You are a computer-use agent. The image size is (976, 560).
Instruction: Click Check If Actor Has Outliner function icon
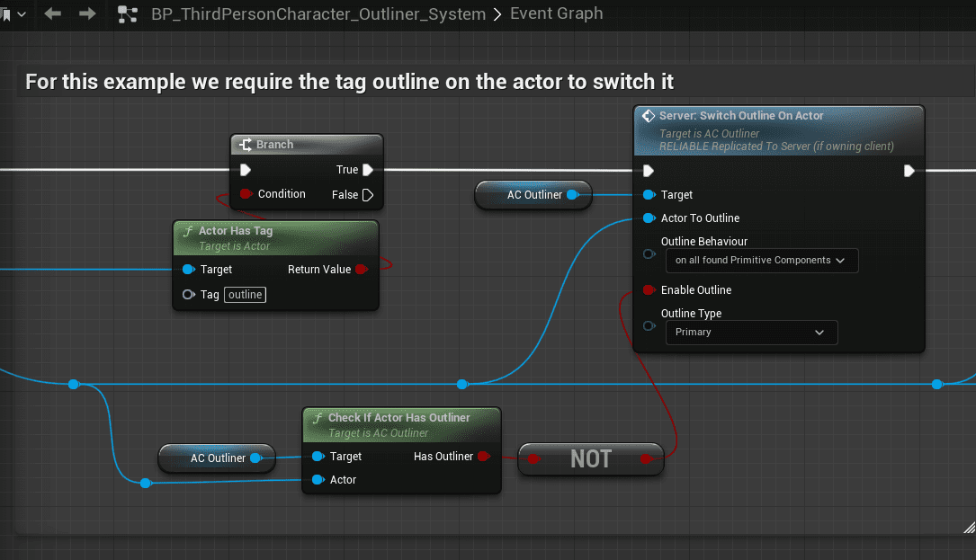tap(318, 418)
